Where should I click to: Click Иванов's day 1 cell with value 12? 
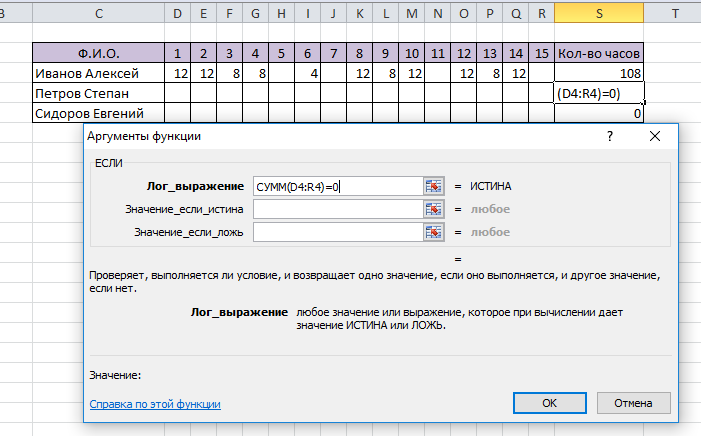point(177,72)
